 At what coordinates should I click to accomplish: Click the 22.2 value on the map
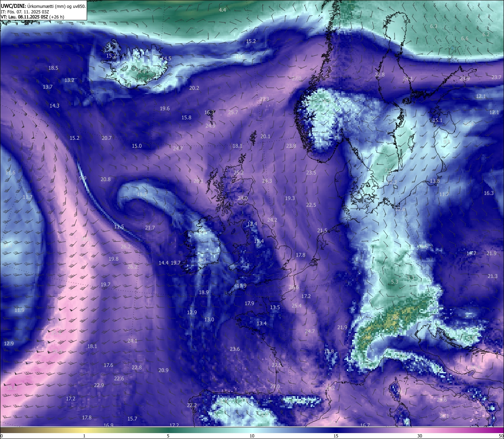tap(192, 405)
